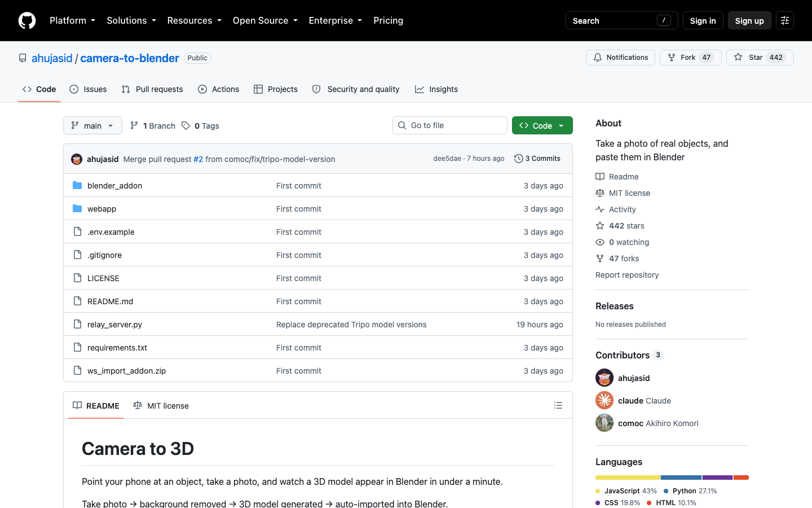Image resolution: width=812 pixels, height=508 pixels.
Task: Click the top Search box
Action: coord(621,20)
